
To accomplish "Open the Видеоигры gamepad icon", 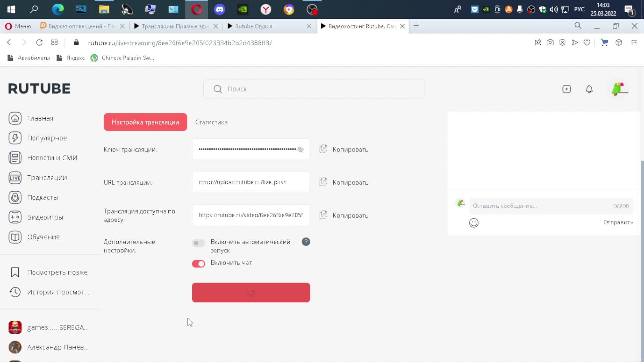I will (x=15, y=217).
